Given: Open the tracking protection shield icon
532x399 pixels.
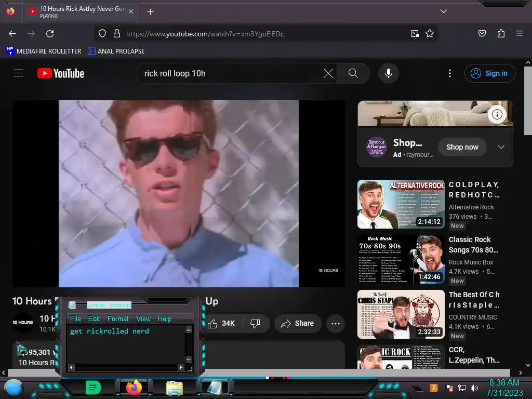Looking at the screenshot, I should pyautogui.click(x=102, y=34).
